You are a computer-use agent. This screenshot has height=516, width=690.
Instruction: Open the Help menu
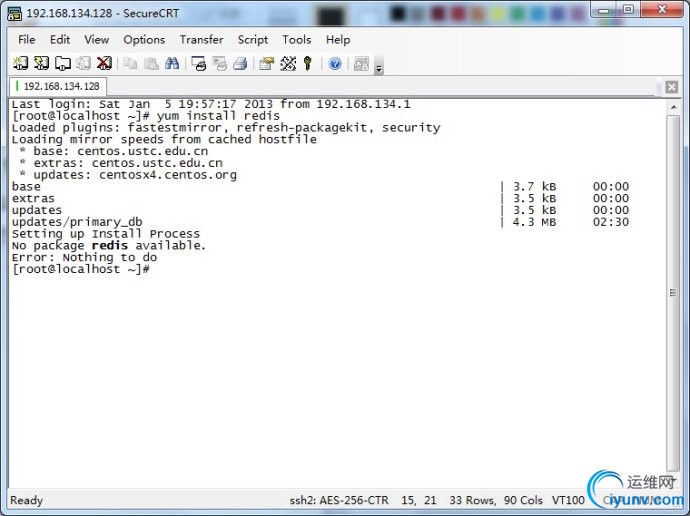tap(338, 40)
